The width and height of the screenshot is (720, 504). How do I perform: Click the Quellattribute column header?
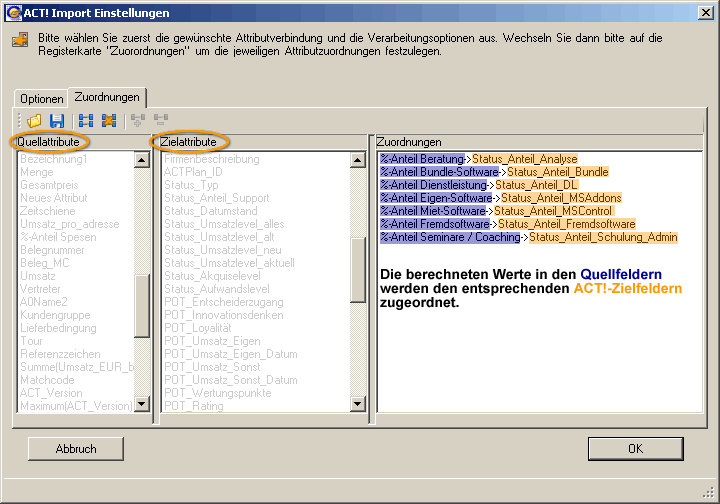click(x=48, y=142)
